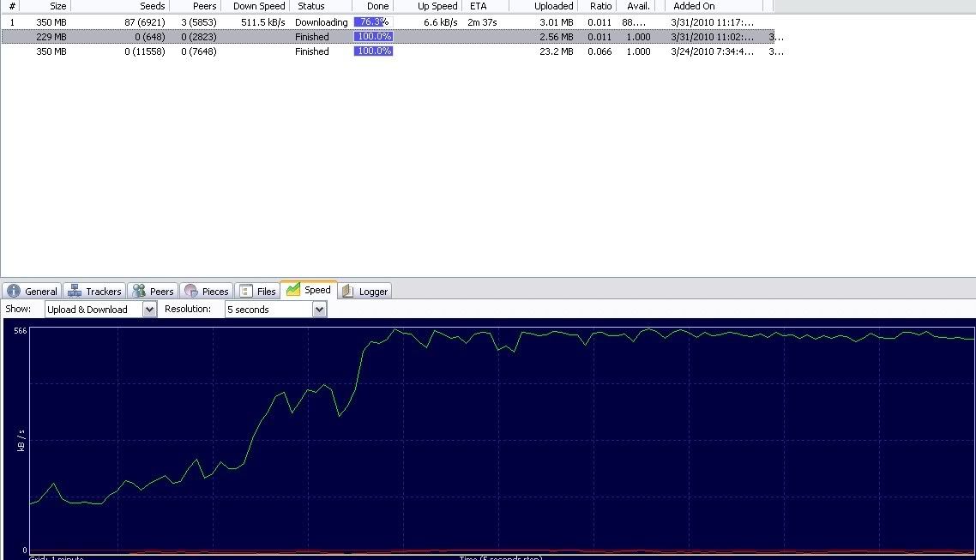
Task: Expand the Upload & Download show dropdown arrow
Action: [x=149, y=310]
